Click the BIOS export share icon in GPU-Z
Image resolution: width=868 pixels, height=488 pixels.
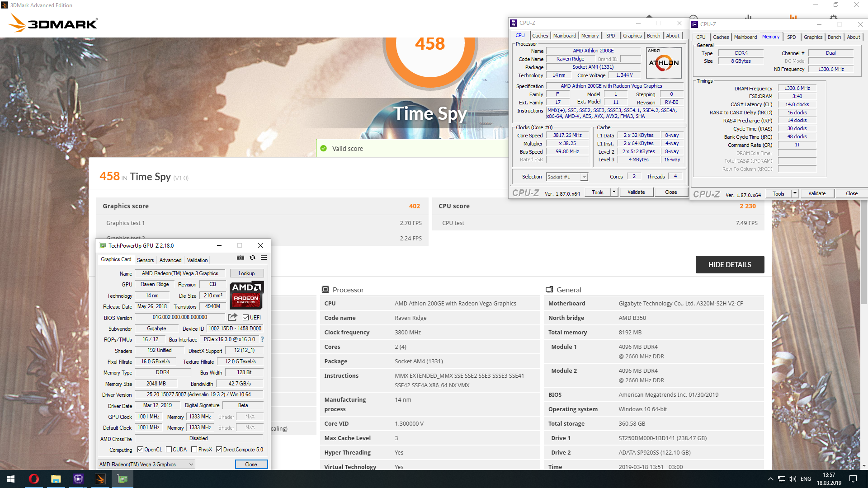232,317
